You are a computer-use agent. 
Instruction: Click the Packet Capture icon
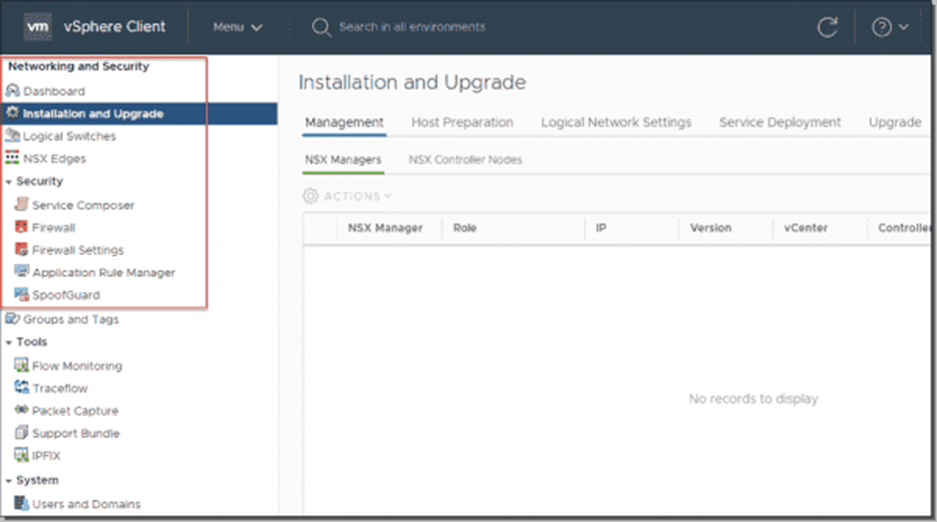tap(22, 411)
